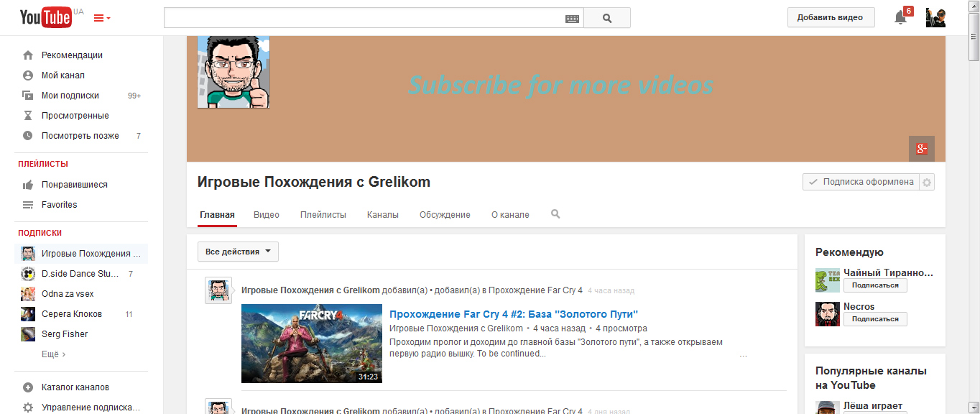
Task: Open subscription settings gear next to subscribe button
Action: (927, 183)
